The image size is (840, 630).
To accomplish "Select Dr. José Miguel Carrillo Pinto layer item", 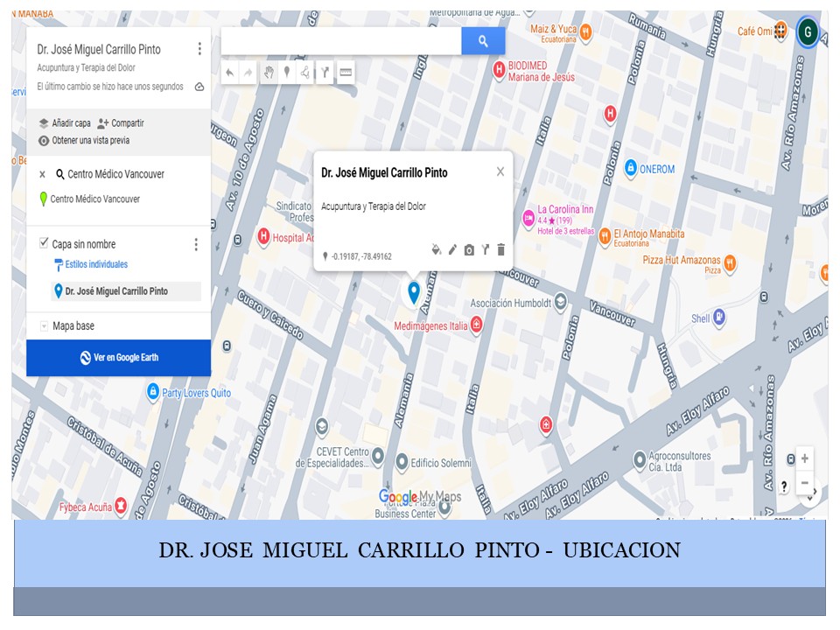I will click(126, 290).
